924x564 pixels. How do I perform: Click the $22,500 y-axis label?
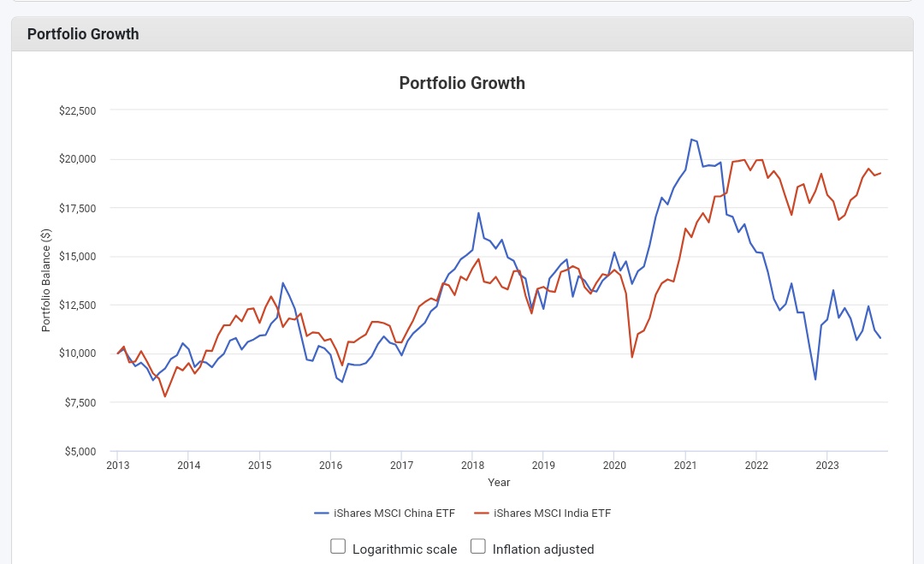tap(78, 110)
